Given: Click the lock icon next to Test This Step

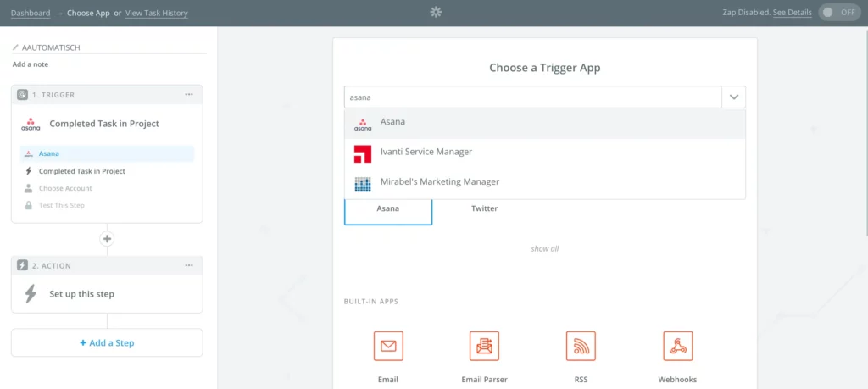Looking at the screenshot, I should 28,205.
